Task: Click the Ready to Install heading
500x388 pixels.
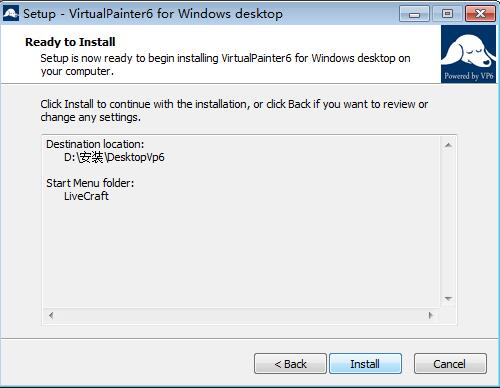Action: (x=70, y=42)
